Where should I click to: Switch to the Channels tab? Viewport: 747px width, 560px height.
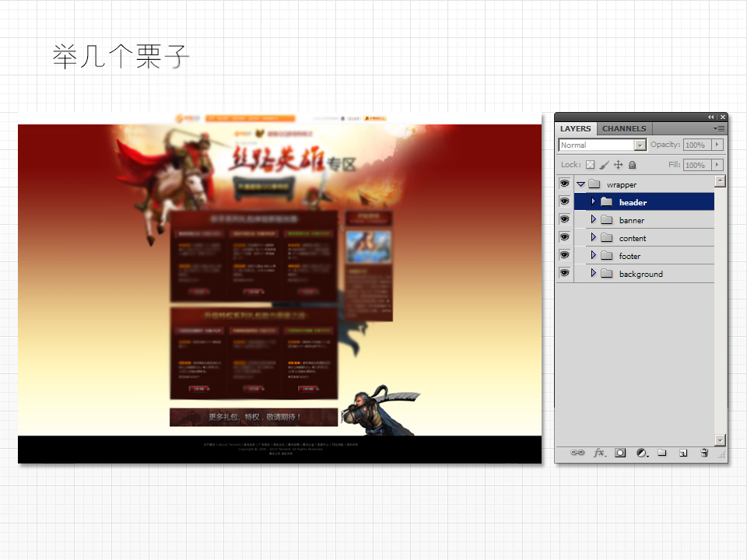click(624, 128)
